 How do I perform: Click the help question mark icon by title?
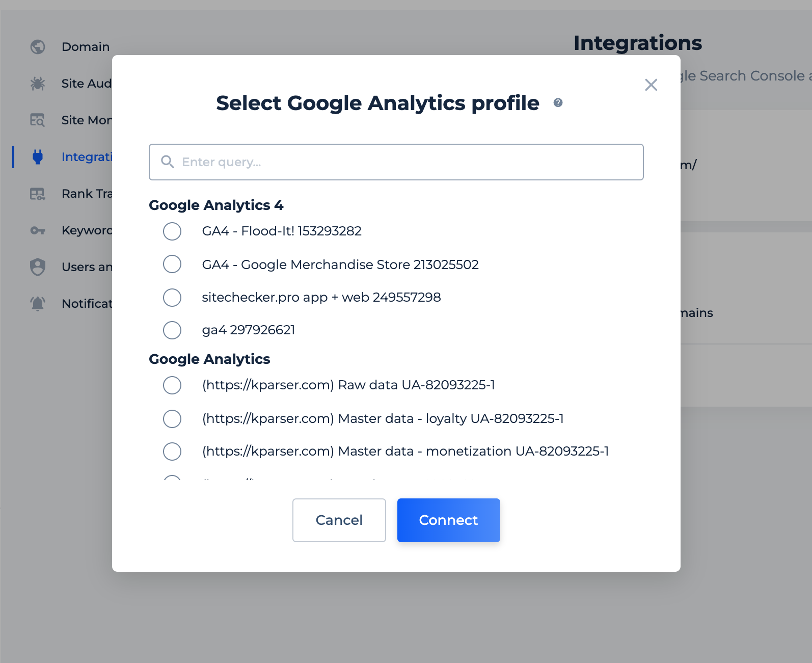pyautogui.click(x=558, y=103)
